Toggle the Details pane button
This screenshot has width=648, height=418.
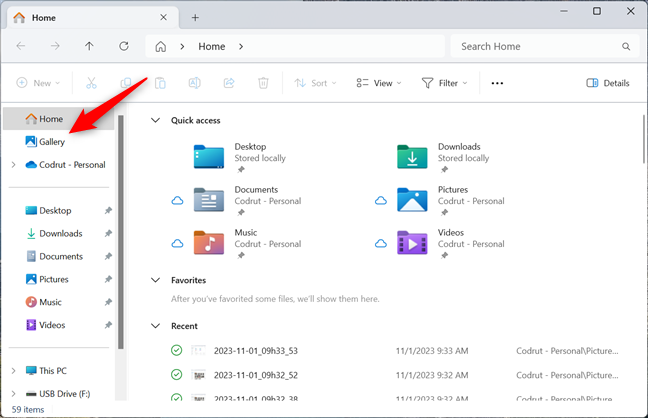[x=608, y=83]
